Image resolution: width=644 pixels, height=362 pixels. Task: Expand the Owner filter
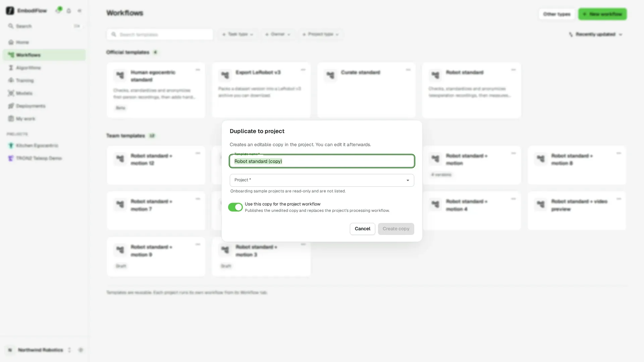point(277,34)
